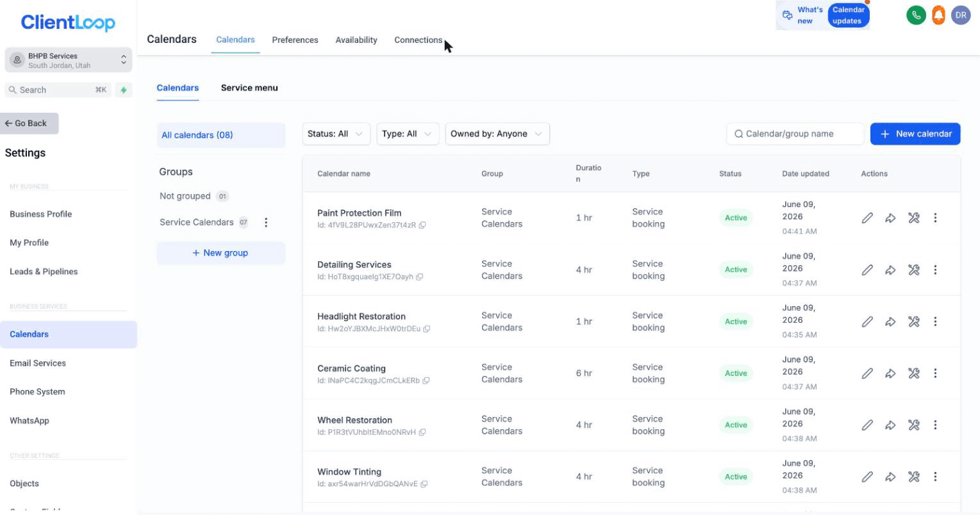Copy the Wheel Restoration calendar ID
The width and height of the screenshot is (980, 515).
[x=422, y=432]
